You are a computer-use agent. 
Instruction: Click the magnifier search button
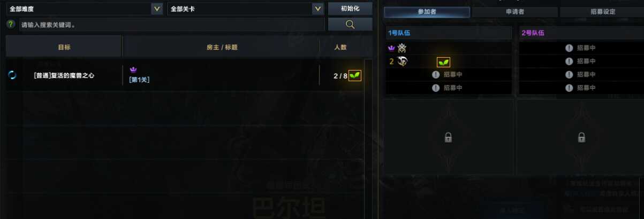(x=350, y=25)
